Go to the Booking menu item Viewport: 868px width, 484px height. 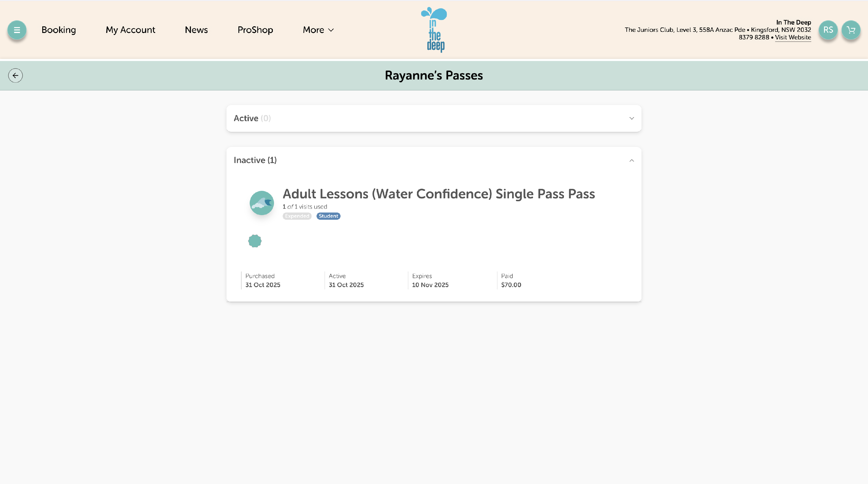tap(59, 30)
